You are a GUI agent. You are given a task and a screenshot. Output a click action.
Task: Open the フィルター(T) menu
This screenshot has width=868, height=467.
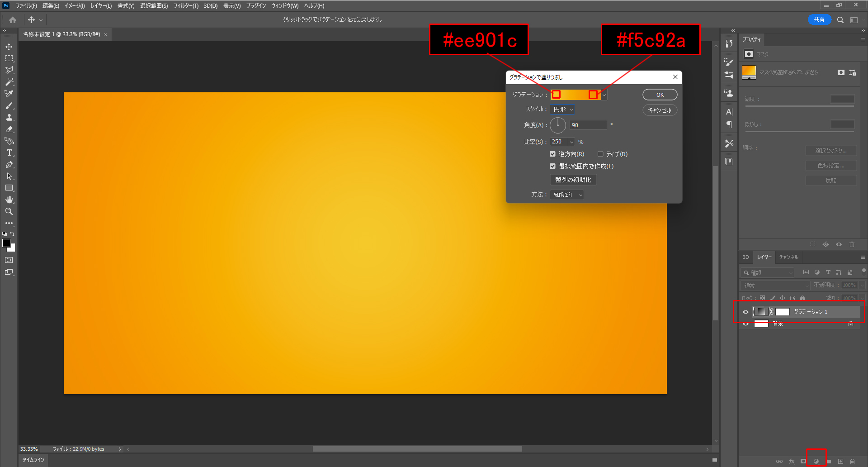(186, 6)
